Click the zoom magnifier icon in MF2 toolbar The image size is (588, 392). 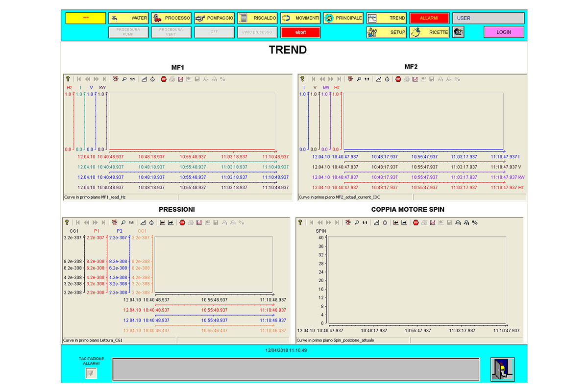click(358, 79)
